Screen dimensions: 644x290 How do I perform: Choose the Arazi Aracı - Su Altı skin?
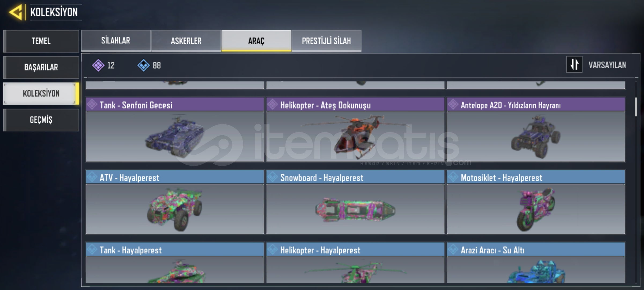coord(536,263)
